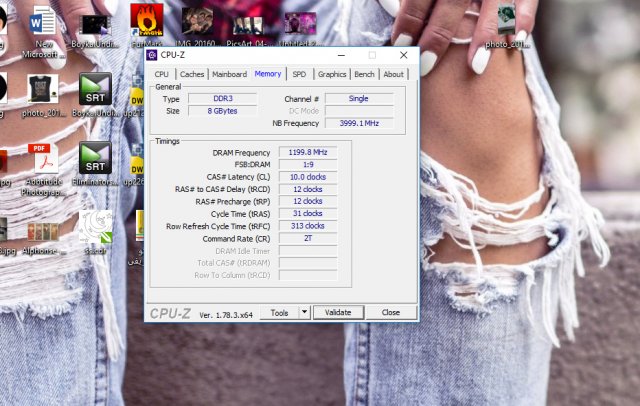Open the SPD tab

(x=299, y=74)
